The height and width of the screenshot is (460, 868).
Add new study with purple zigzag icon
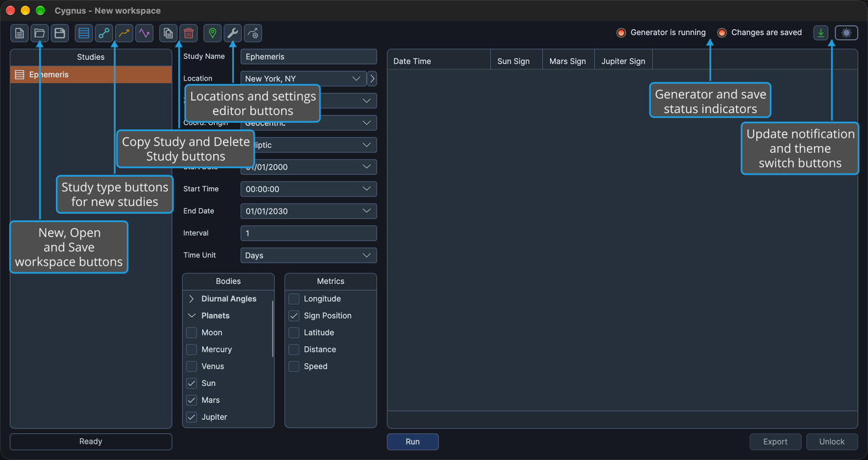coord(144,33)
